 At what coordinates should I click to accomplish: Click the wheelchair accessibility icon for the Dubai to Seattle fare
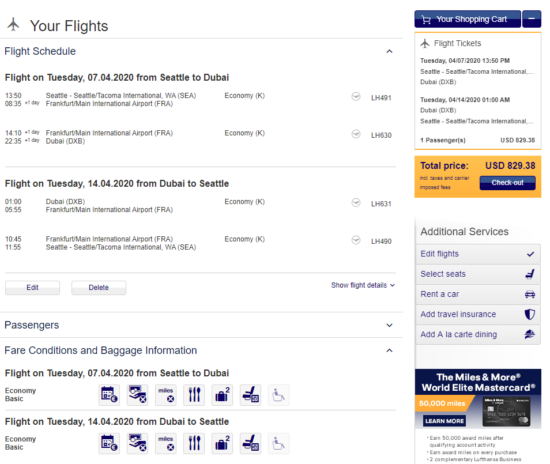[x=279, y=443]
